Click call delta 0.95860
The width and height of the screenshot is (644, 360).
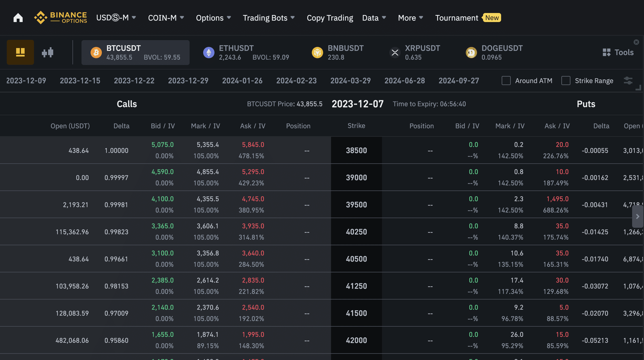(116, 341)
